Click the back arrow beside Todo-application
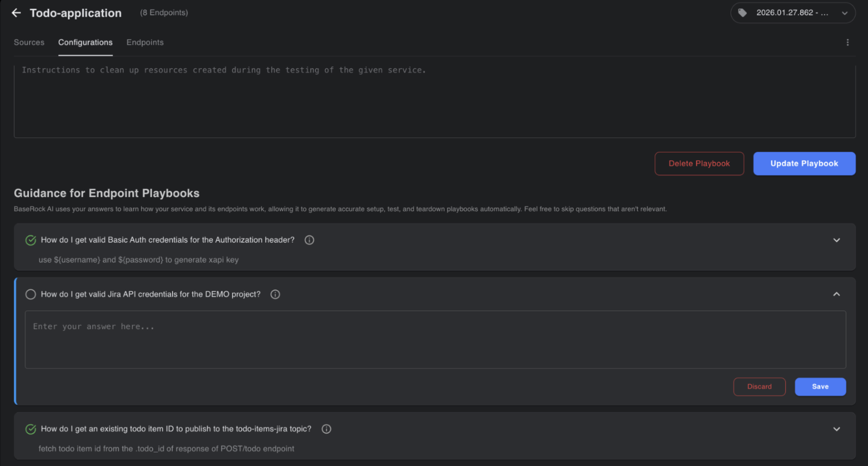The height and width of the screenshot is (466, 868). [16, 13]
